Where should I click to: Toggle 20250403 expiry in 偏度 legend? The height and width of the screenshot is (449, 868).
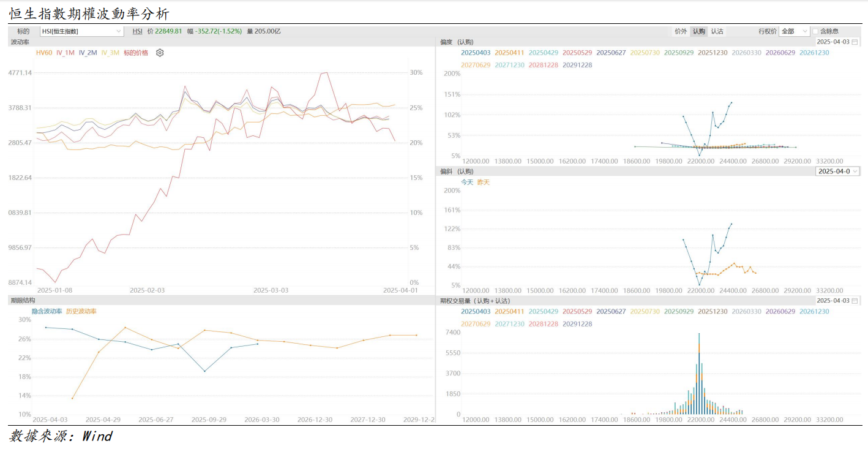476,53
